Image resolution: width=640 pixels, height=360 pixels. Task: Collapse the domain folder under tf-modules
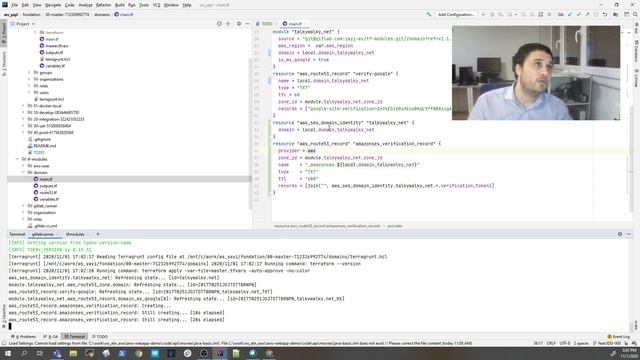23,173
